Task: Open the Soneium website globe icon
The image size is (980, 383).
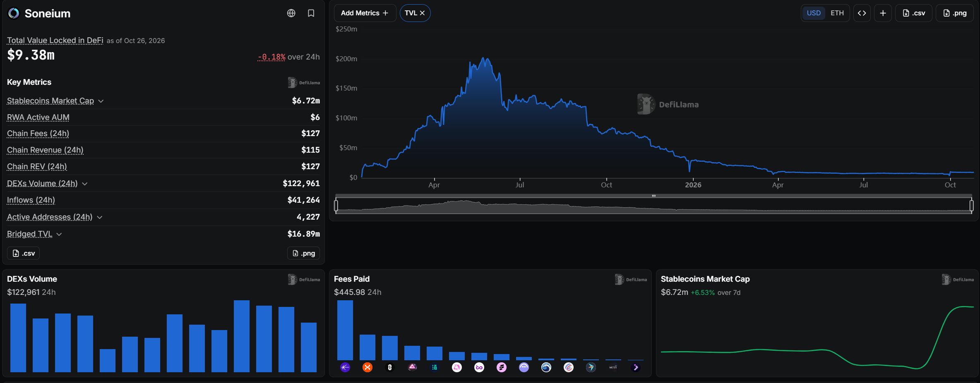Action: click(291, 13)
